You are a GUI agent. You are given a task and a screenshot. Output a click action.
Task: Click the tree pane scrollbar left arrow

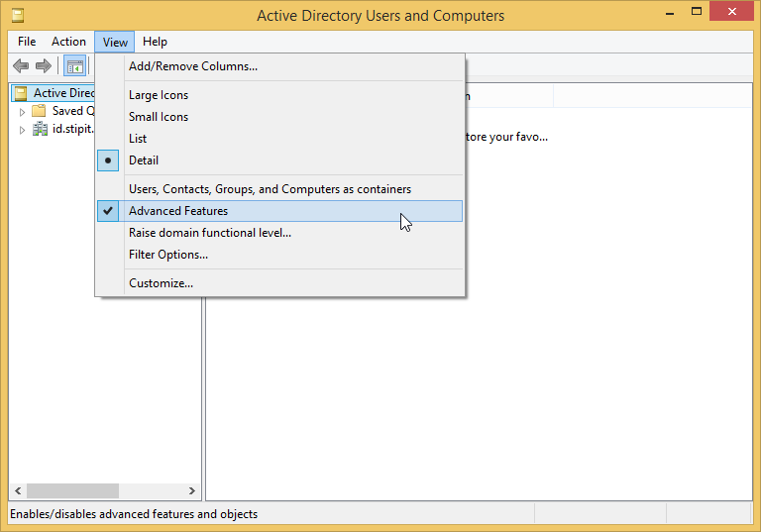point(18,490)
